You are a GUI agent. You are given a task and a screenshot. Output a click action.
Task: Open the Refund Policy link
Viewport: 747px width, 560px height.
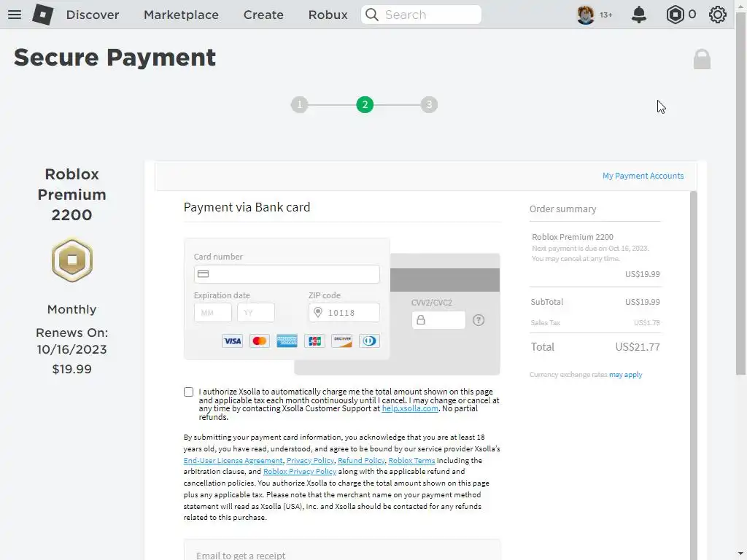click(x=361, y=461)
